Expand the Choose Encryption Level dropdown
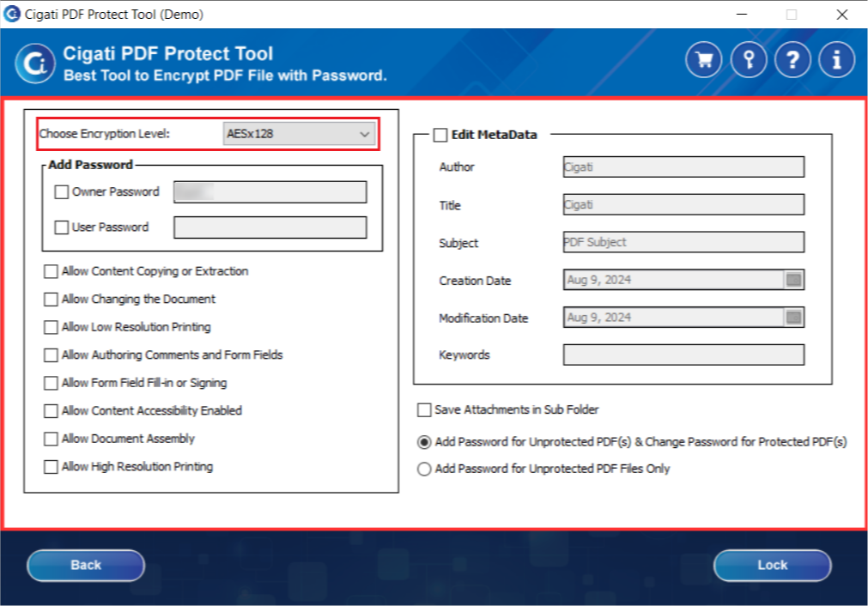Viewport: 868px width, 606px height. pos(300,134)
